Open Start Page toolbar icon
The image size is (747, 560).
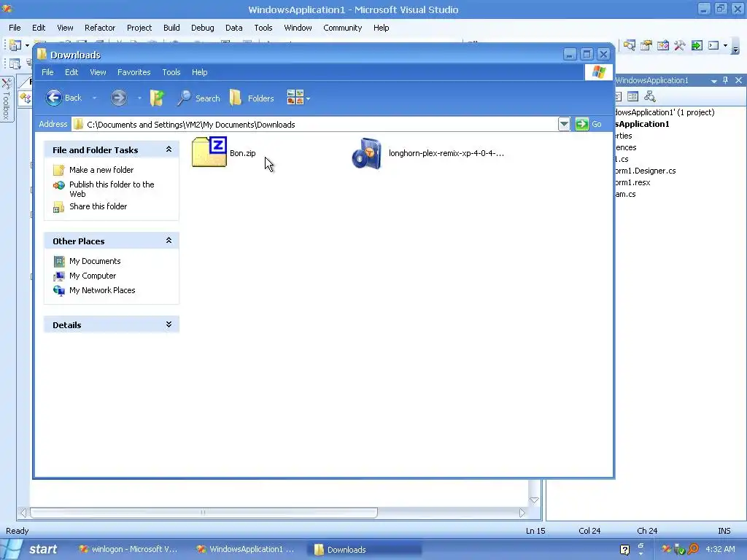click(697, 46)
